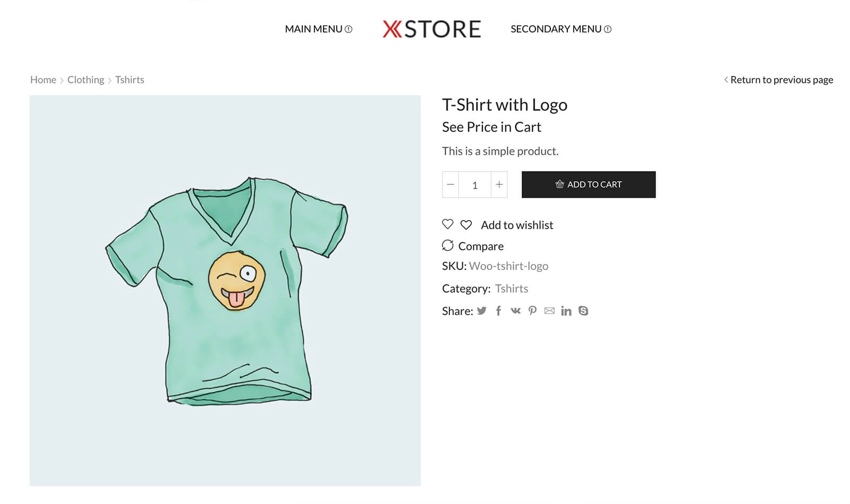Viewport: 850px width, 504px height.
Task: Increase quantity with the plus button
Action: coord(499,184)
